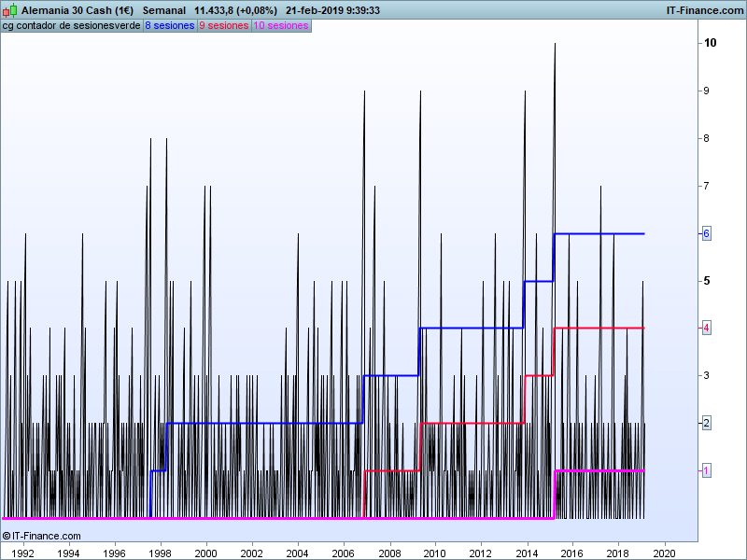The width and height of the screenshot is (747, 560).
Task: Click the 10 label on the vertical scale
Action: tap(711, 43)
